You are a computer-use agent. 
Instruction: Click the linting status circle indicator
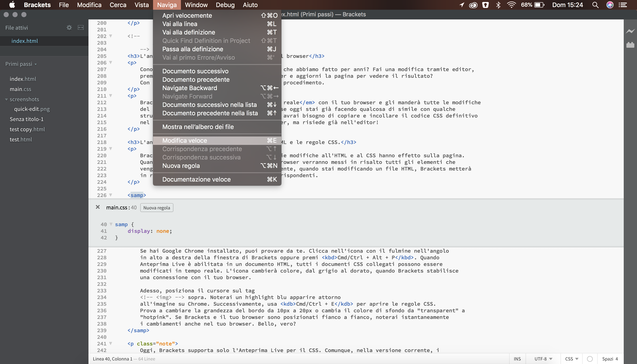click(590, 359)
